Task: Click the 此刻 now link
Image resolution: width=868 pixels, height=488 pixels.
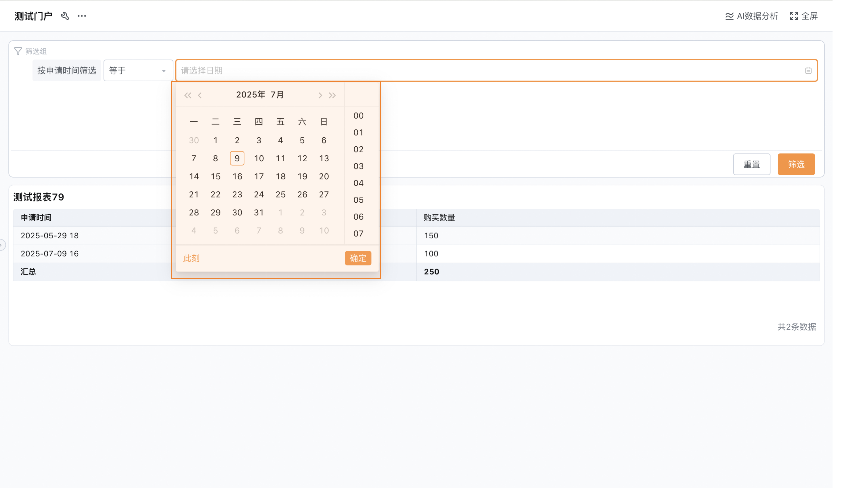Action: point(191,258)
